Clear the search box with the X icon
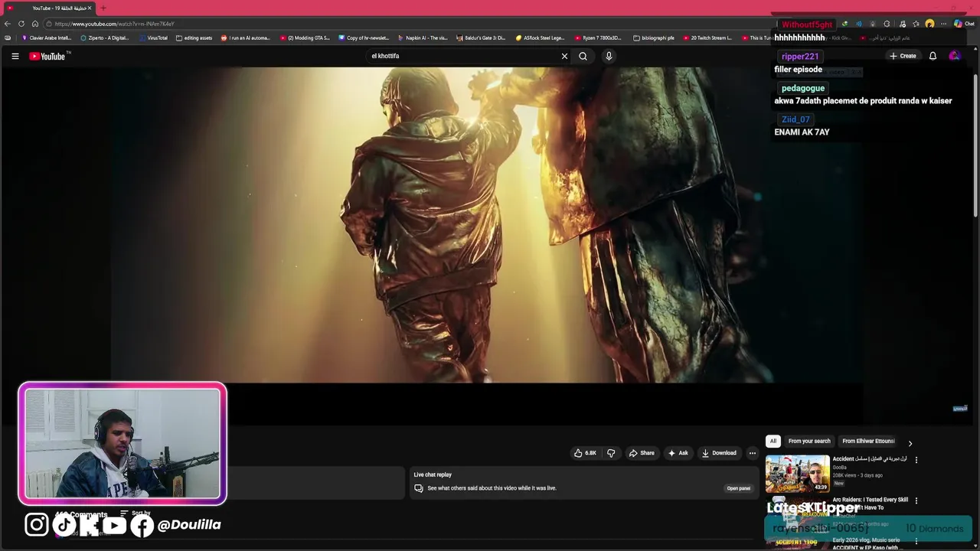Viewport: 980px width, 551px height. 564,56
